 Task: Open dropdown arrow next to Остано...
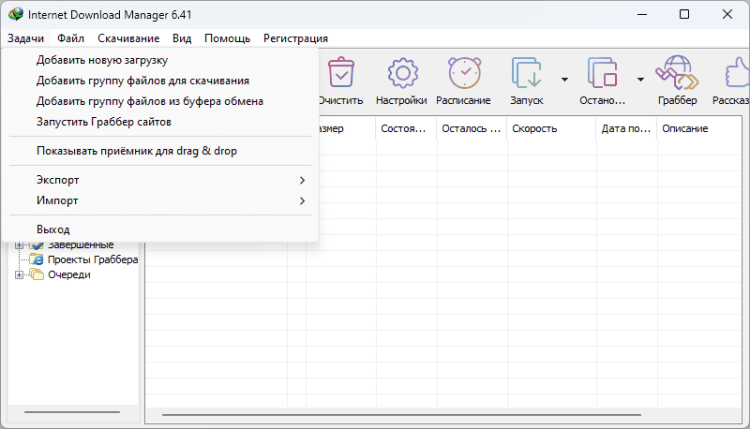point(640,79)
